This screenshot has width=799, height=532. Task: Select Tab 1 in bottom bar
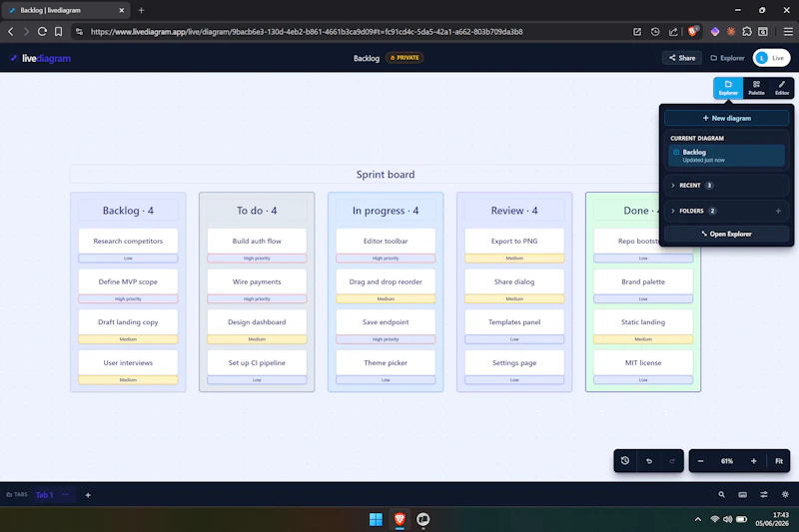click(44, 495)
